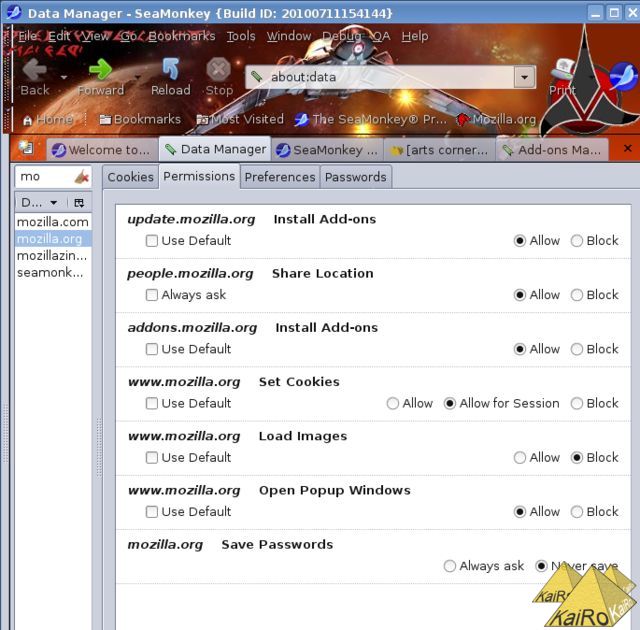Open the View menu
This screenshot has height=630, width=640.
95,36
